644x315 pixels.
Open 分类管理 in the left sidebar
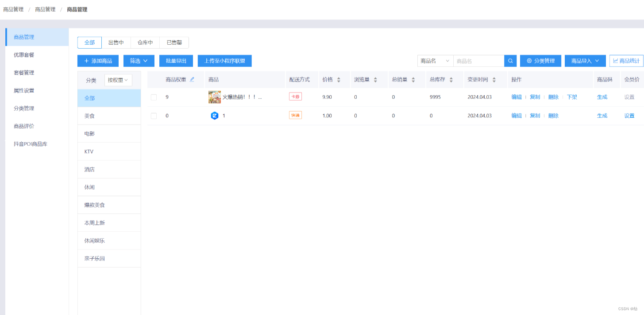[37, 108]
